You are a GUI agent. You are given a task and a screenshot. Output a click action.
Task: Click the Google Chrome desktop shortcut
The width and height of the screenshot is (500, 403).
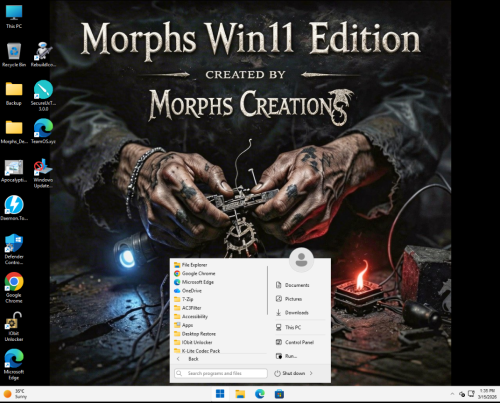(x=14, y=288)
